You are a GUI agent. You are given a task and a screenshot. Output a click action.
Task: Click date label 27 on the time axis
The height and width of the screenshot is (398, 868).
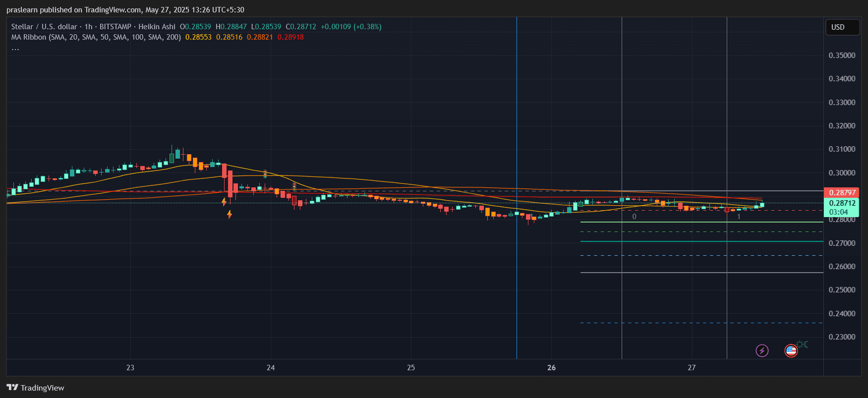692,368
